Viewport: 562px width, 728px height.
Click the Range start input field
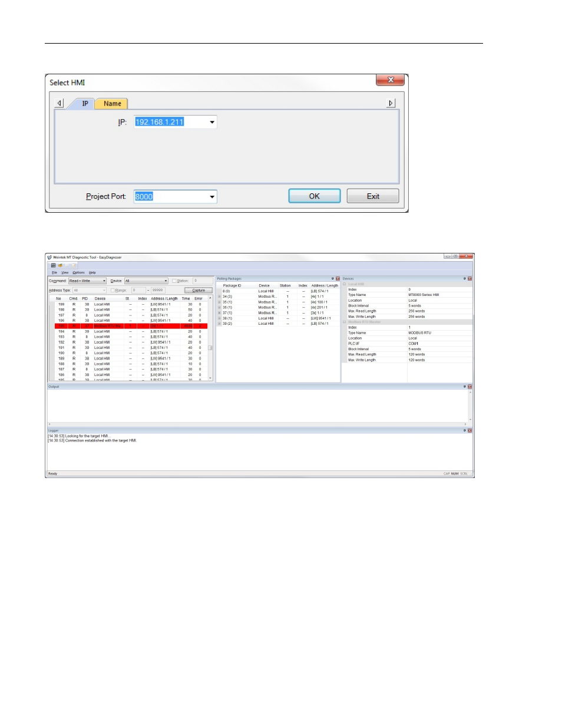coord(138,290)
